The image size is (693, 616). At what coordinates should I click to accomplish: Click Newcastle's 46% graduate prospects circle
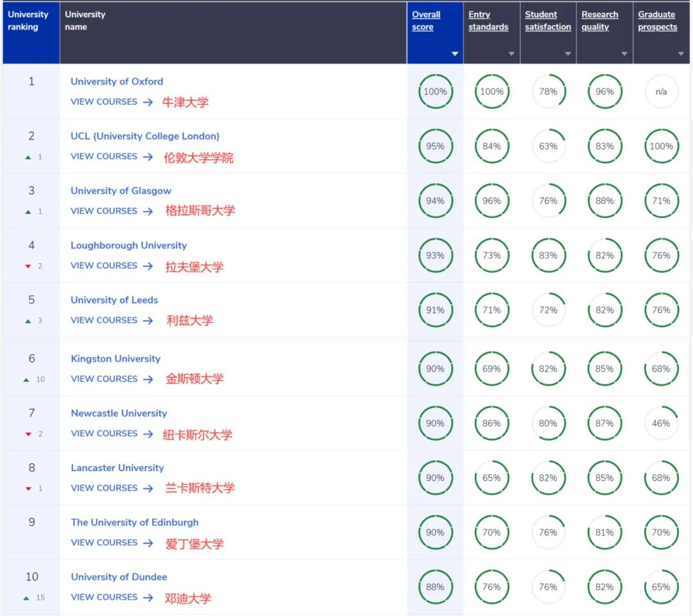tap(661, 424)
